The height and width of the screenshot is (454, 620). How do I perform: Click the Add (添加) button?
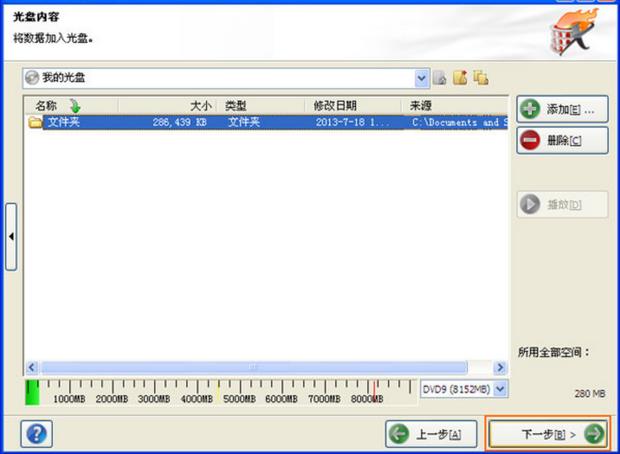click(x=562, y=108)
